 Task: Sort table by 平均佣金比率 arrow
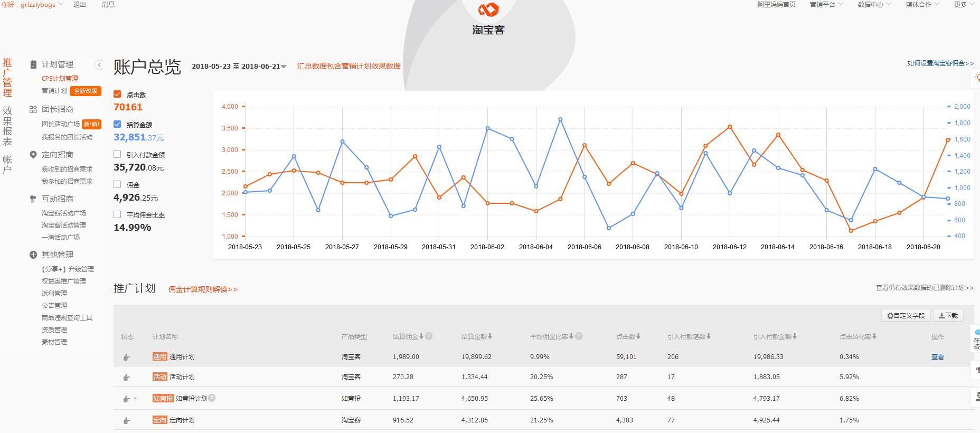[571, 336]
